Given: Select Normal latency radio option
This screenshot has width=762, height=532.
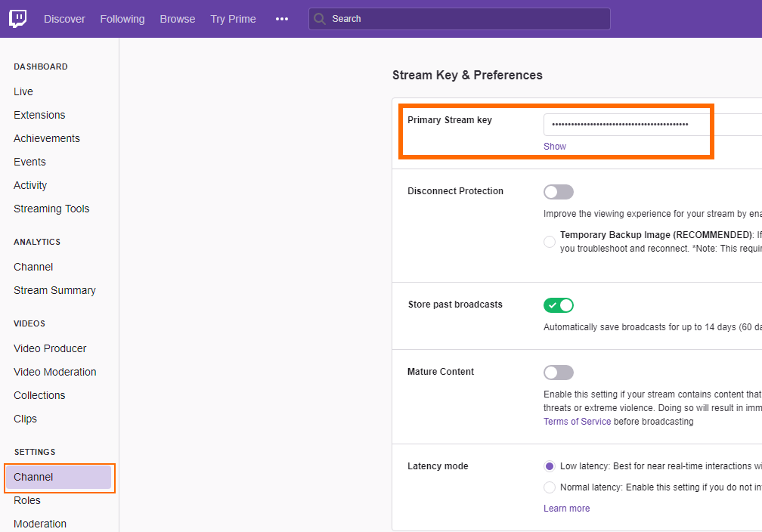Looking at the screenshot, I should 550,487.
